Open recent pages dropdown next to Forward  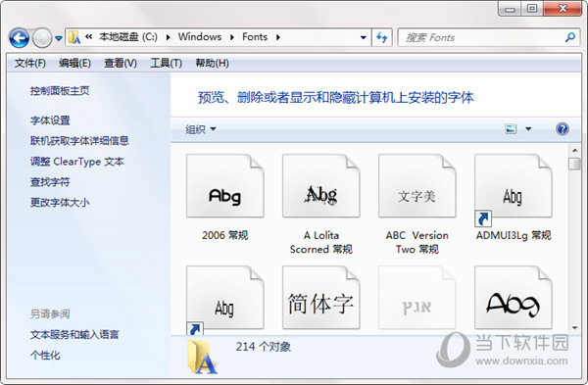click(x=59, y=38)
